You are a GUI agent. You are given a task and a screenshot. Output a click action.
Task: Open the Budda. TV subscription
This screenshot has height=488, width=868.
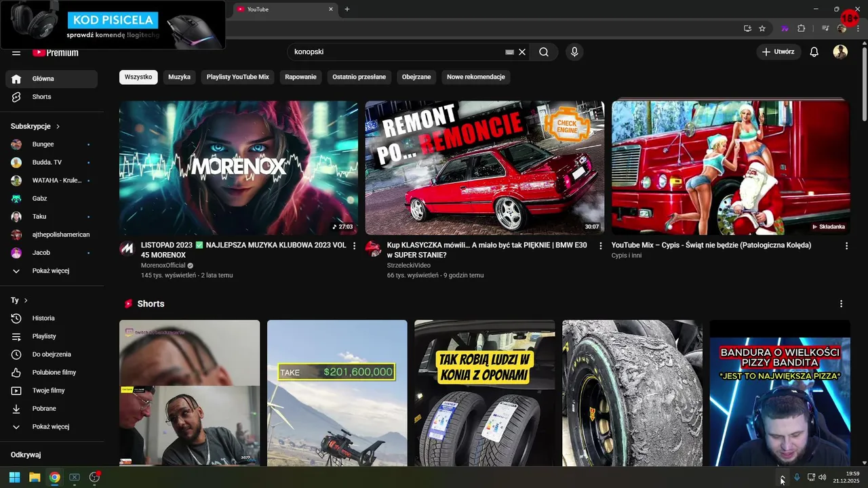52,163
